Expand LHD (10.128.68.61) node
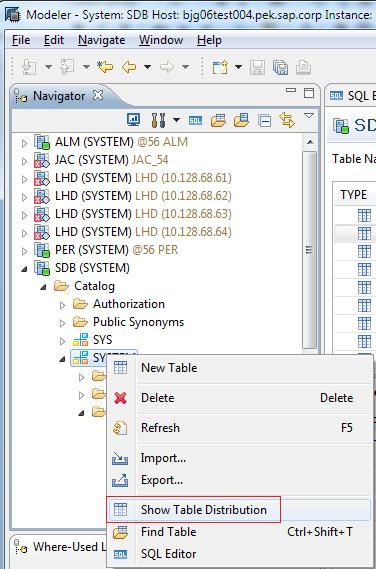Screen dimensions: 376x569 pyautogui.click(x=24, y=179)
